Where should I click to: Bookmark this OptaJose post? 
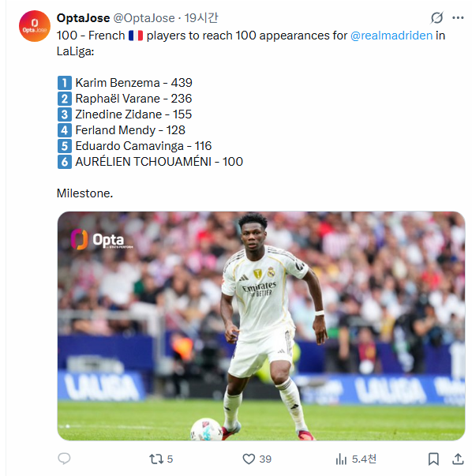[x=433, y=459]
